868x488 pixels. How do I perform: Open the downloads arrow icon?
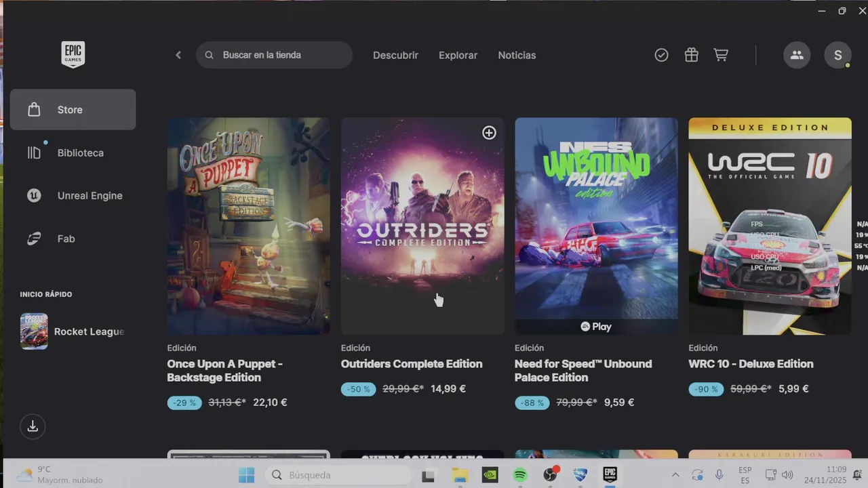coord(33,426)
